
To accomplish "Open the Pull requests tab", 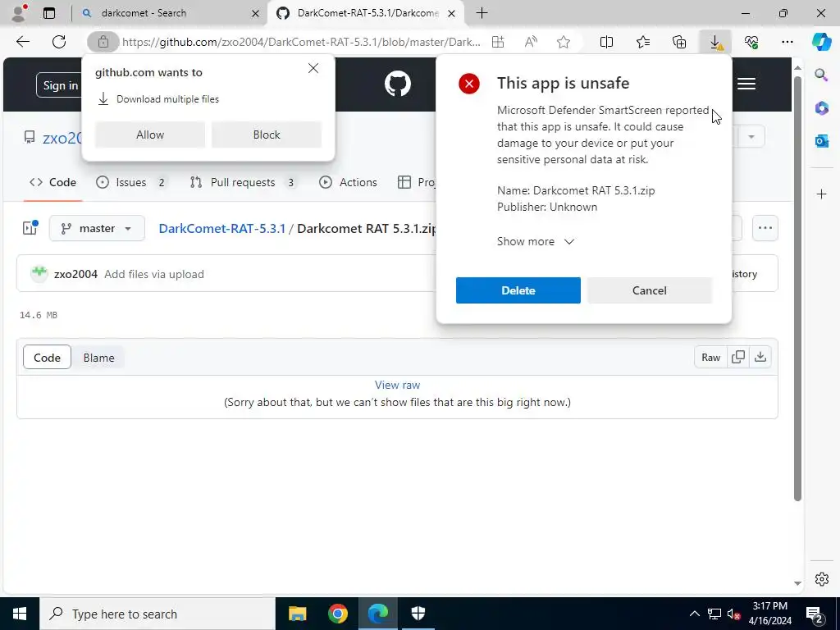I will tap(243, 183).
